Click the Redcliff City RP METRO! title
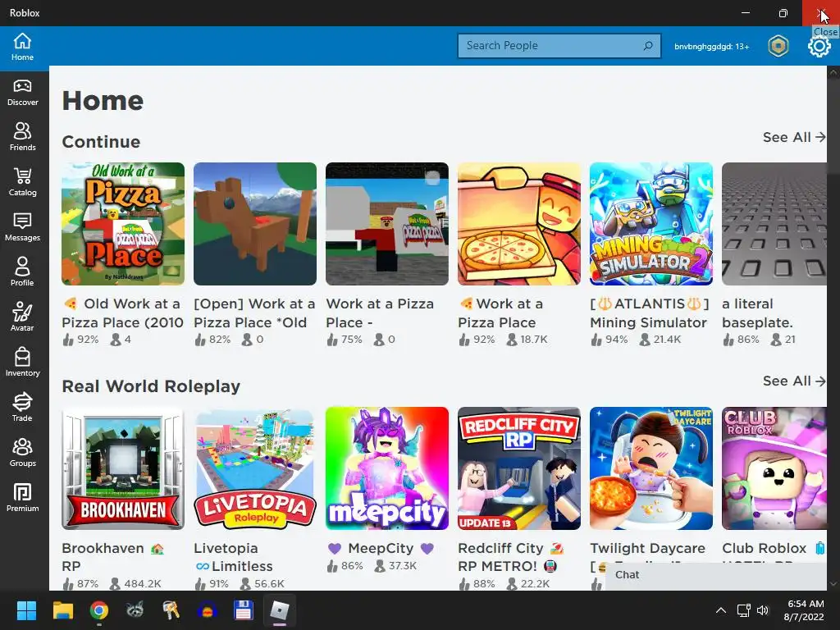840x630 pixels. click(x=512, y=557)
